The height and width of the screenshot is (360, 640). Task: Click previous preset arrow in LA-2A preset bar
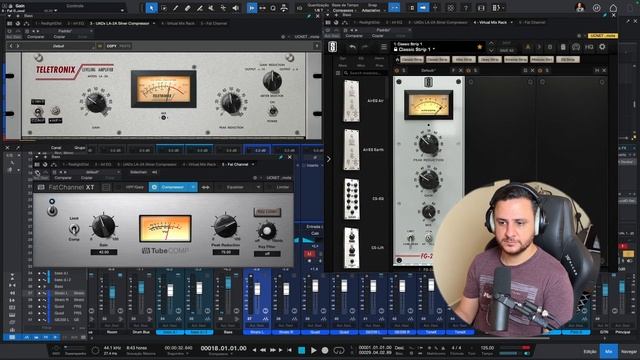[x=11, y=46]
